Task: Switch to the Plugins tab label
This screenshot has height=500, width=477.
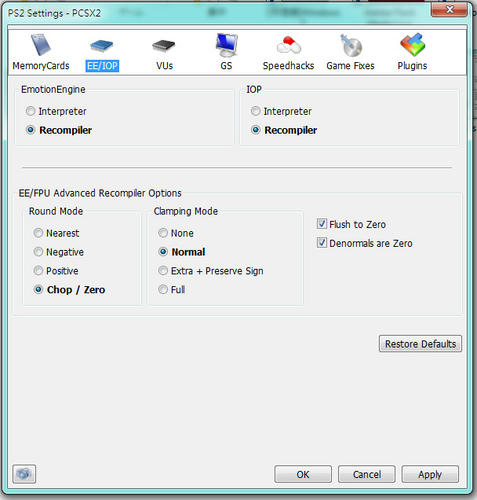Action: pos(412,66)
